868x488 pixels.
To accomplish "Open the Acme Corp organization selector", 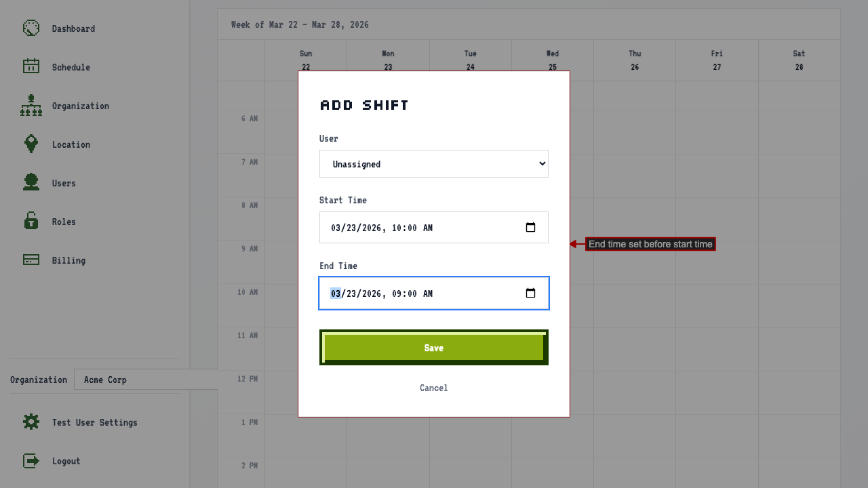I will tap(146, 380).
